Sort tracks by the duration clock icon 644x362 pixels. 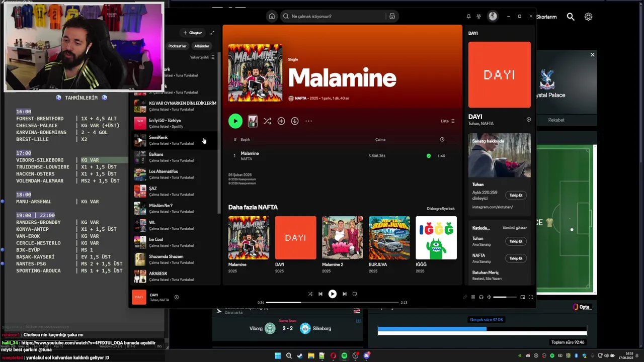click(x=442, y=139)
